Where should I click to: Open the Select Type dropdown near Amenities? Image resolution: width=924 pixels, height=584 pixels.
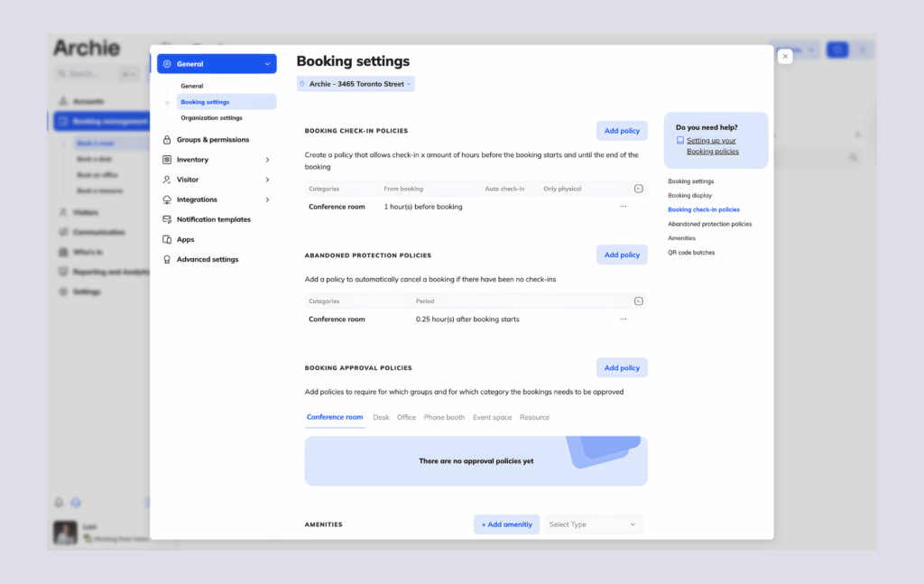point(593,524)
